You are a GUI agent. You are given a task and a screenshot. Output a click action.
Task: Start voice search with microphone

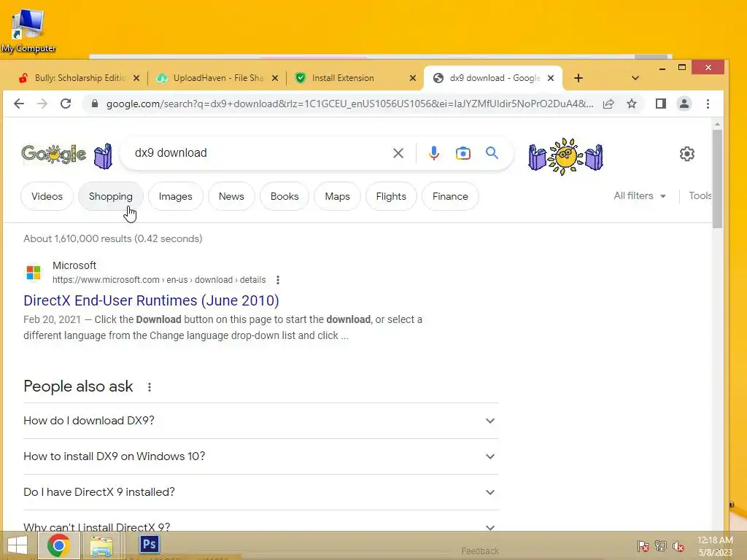click(x=433, y=153)
